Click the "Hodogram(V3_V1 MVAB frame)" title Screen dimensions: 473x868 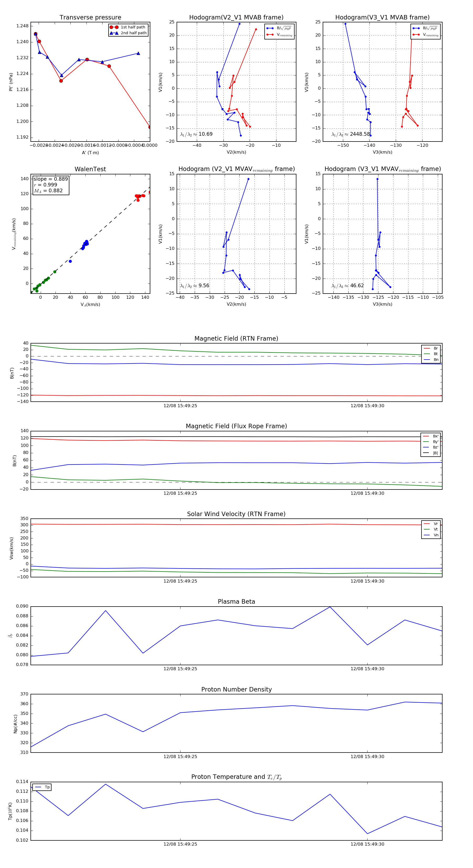pos(382,17)
